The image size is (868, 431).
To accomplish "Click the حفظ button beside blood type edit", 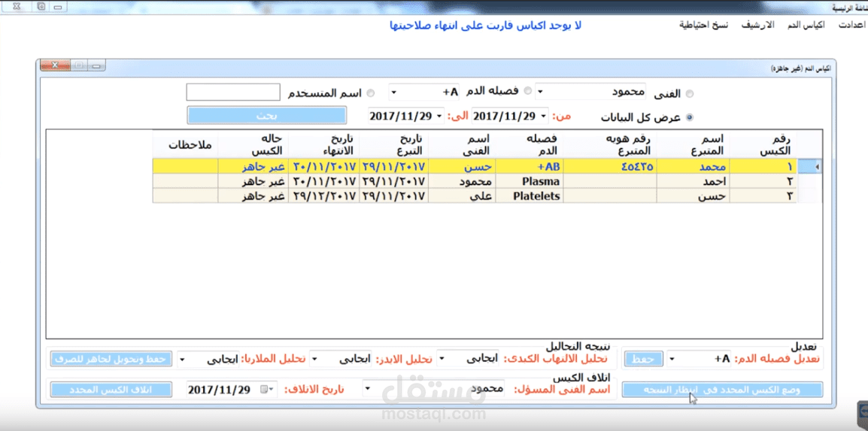I will point(643,359).
